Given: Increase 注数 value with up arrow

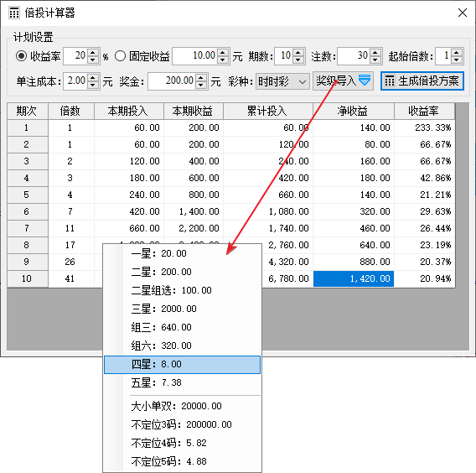Looking at the screenshot, I should click(x=375, y=53).
